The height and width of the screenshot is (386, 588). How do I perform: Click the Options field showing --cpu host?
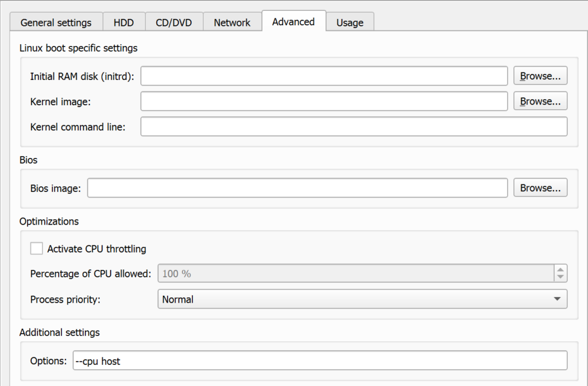coord(319,361)
